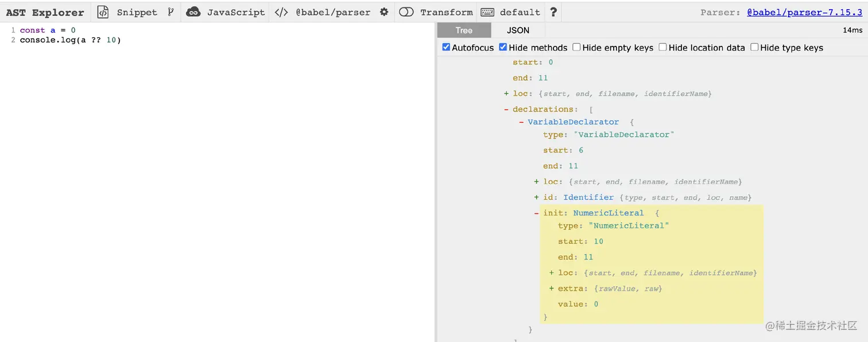Toggle the Transform switch
This screenshot has width=868, height=342.
pos(406,12)
